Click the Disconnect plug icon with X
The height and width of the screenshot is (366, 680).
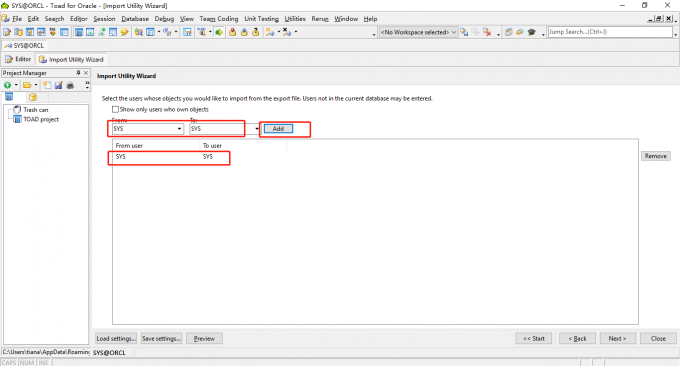(x=287, y=32)
